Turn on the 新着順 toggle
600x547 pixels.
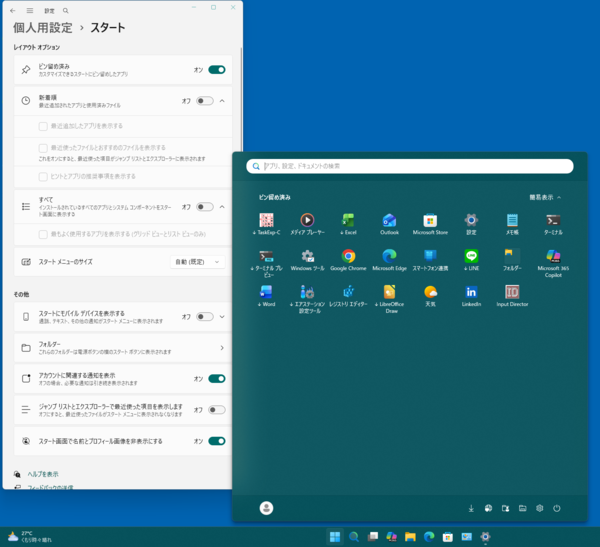[205, 101]
